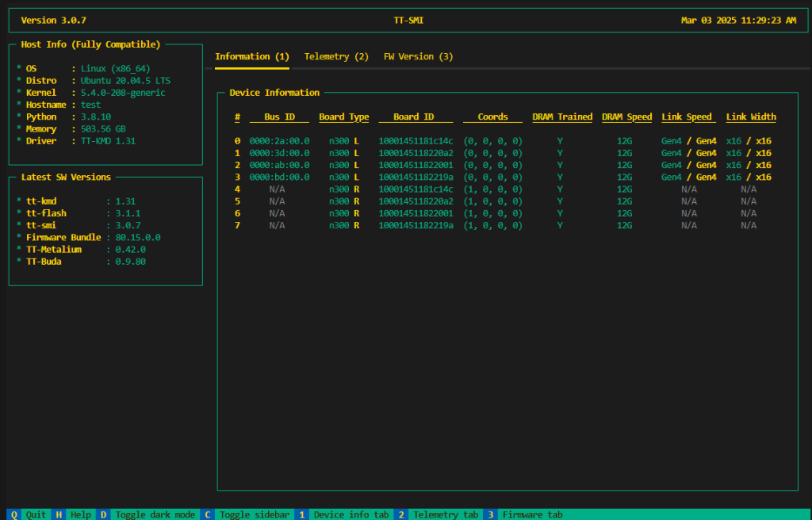Click the Board ID column header
The height and width of the screenshot is (520, 812).
pos(416,117)
